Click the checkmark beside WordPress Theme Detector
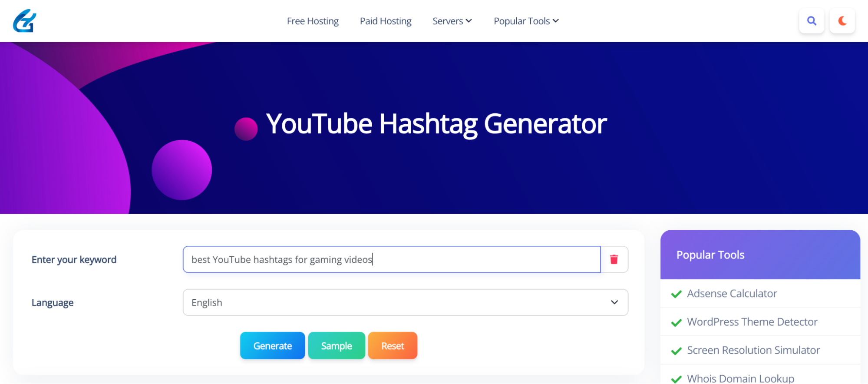868x384 pixels. click(x=676, y=322)
